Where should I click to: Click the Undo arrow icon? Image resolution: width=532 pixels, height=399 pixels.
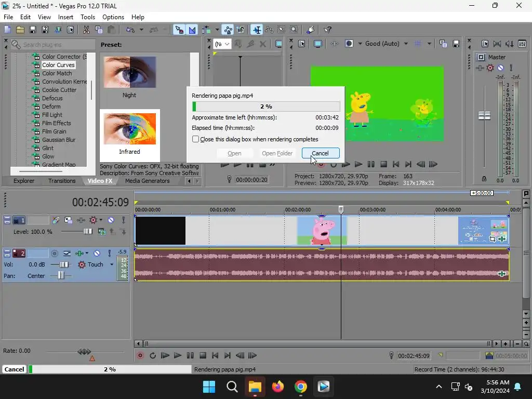tap(130, 30)
